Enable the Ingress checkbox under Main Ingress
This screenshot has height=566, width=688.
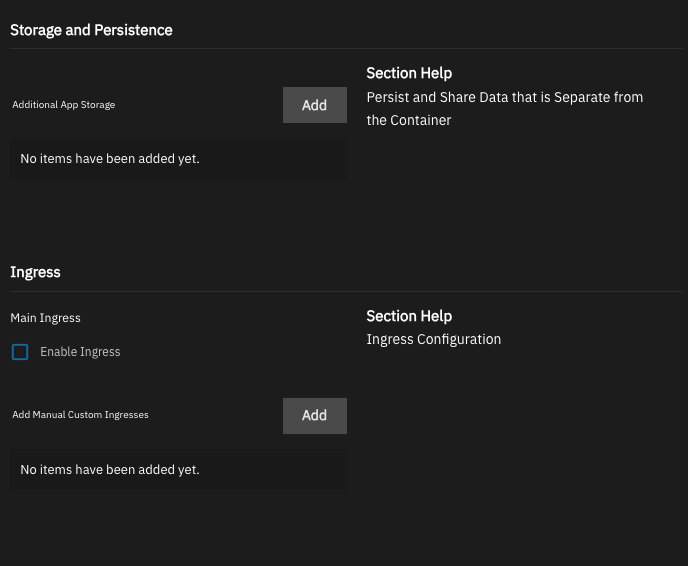point(20,352)
